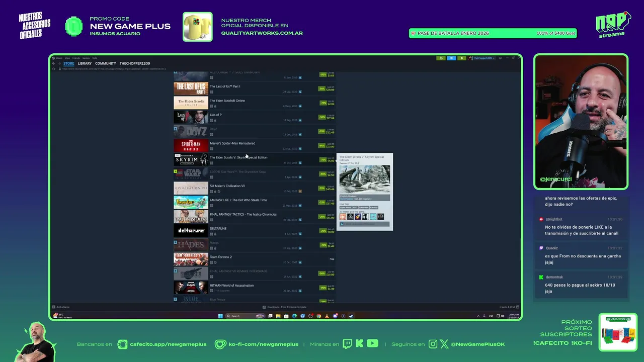Click the Steam icon on the taskbar
The image size is (644, 362).
pos(351,316)
